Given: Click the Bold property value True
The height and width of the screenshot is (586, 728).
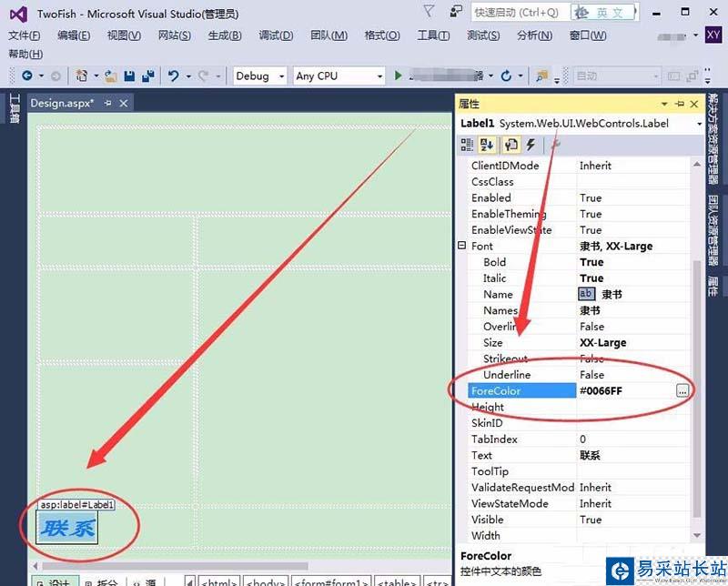Looking at the screenshot, I should [591, 262].
